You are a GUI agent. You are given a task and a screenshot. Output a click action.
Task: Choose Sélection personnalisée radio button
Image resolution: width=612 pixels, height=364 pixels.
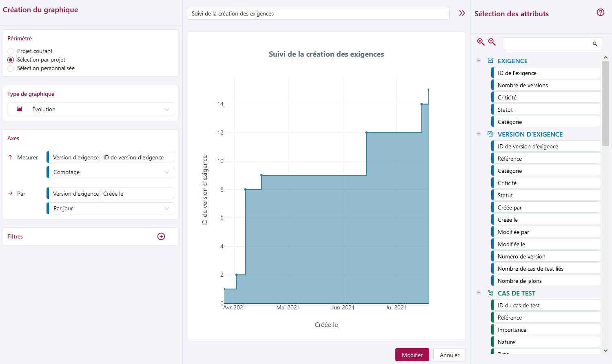11,68
